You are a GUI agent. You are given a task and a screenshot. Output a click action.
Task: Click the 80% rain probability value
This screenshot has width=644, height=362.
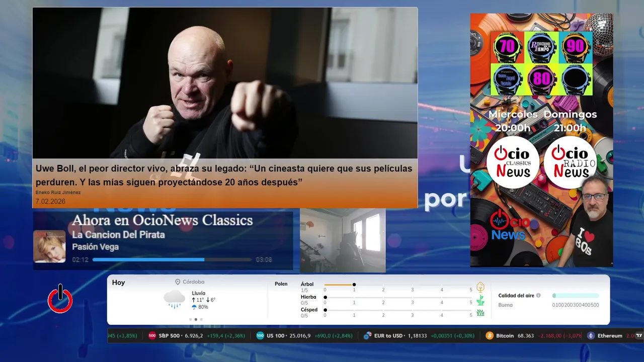tap(203, 307)
